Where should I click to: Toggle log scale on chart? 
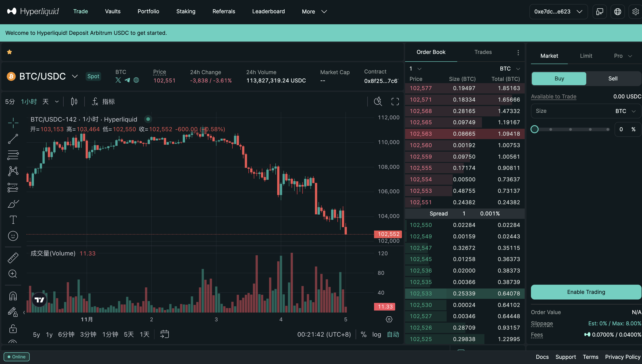pos(376,334)
